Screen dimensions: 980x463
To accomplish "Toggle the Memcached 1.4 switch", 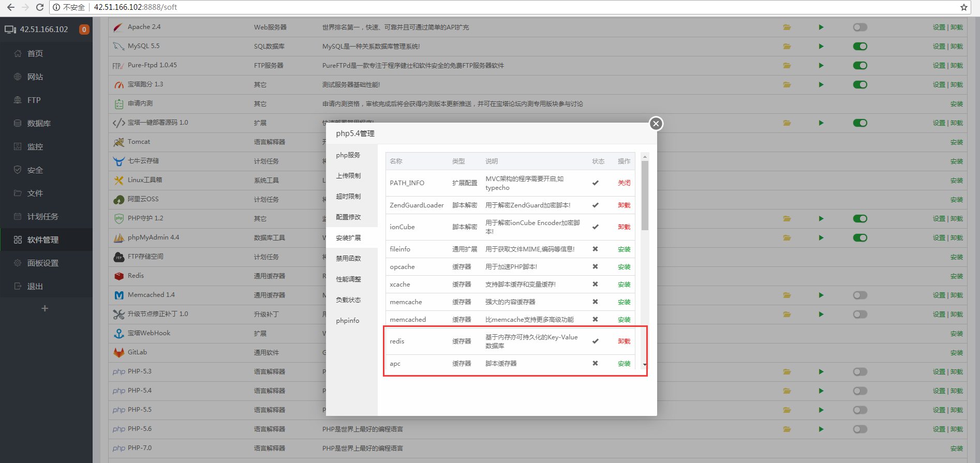I will coord(860,295).
